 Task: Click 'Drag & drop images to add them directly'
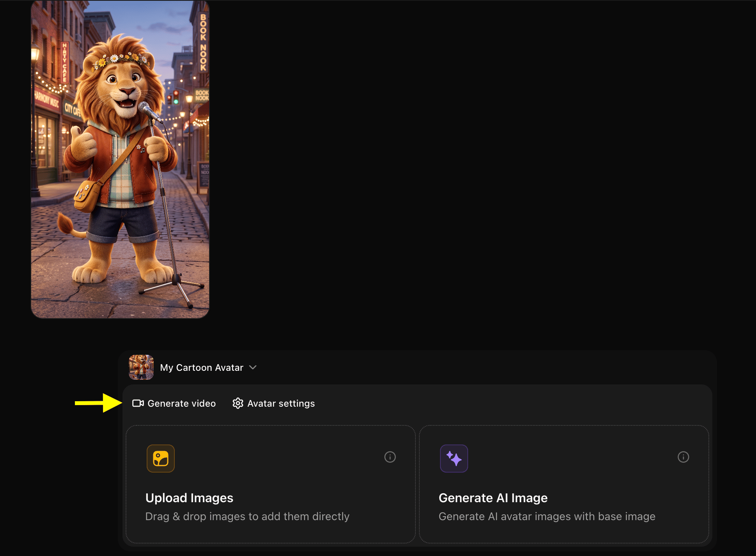point(247,517)
